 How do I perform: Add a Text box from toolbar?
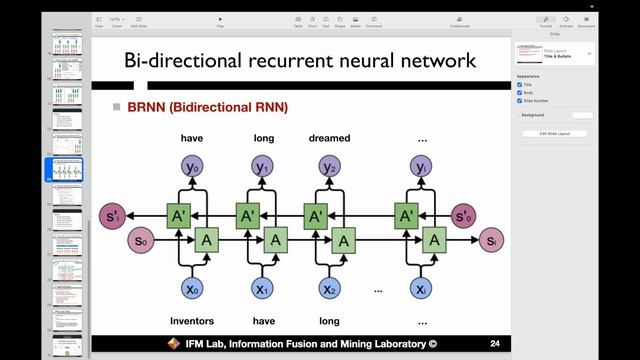coord(326,22)
